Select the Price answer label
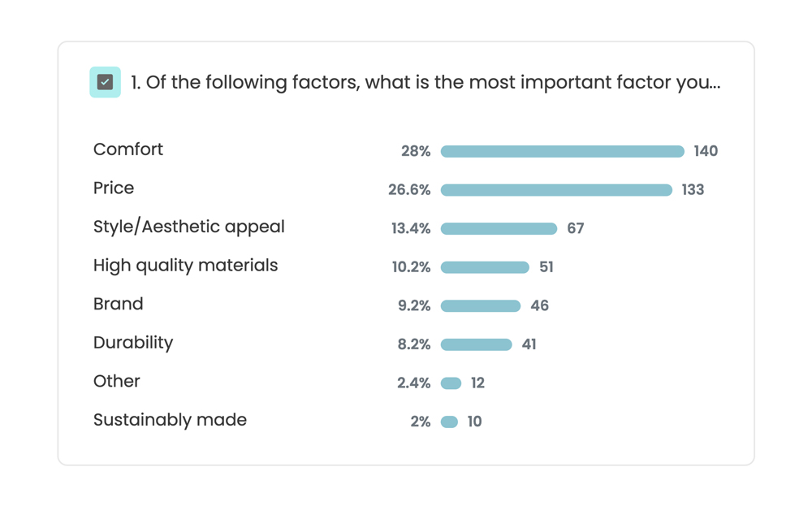The width and height of the screenshot is (812, 506). 114,188
